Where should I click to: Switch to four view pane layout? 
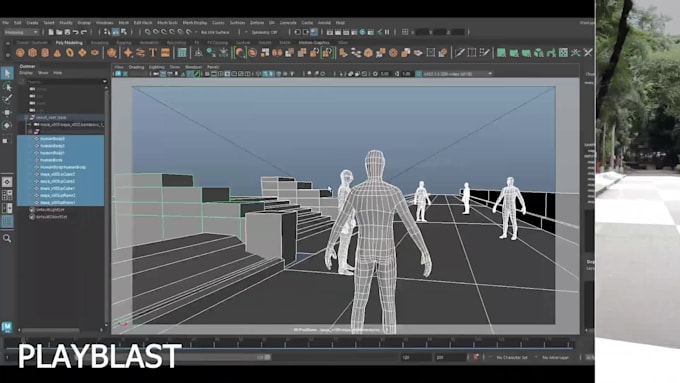(x=7, y=195)
